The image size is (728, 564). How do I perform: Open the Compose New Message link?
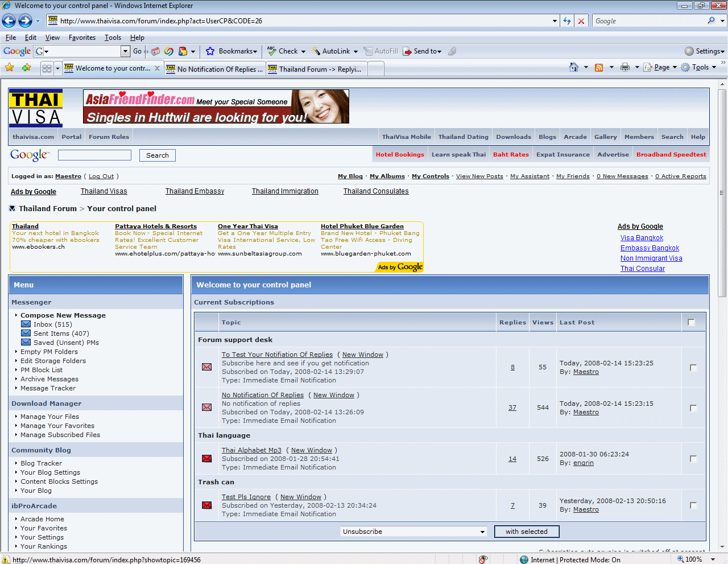pos(63,315)
